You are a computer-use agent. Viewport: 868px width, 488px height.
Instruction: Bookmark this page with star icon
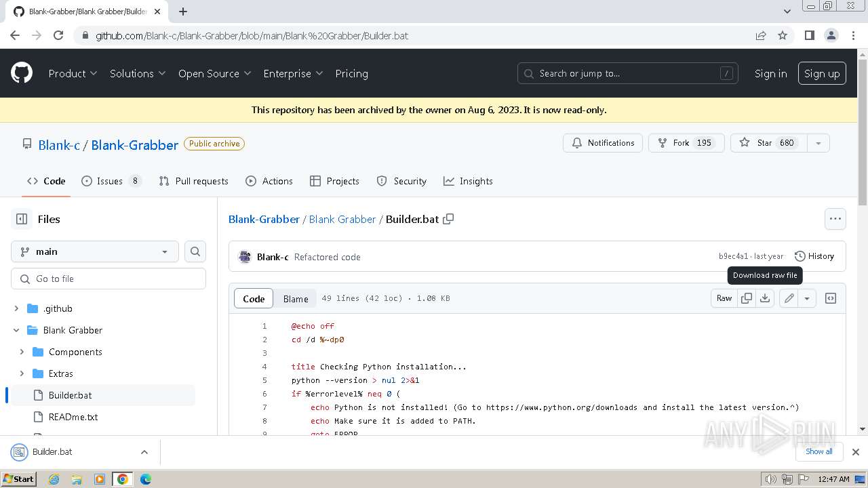click(x=783, y=35)
